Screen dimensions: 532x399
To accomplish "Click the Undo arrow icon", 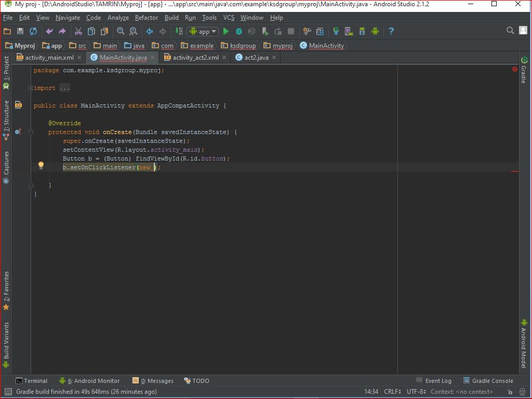I will pos(50,31).
